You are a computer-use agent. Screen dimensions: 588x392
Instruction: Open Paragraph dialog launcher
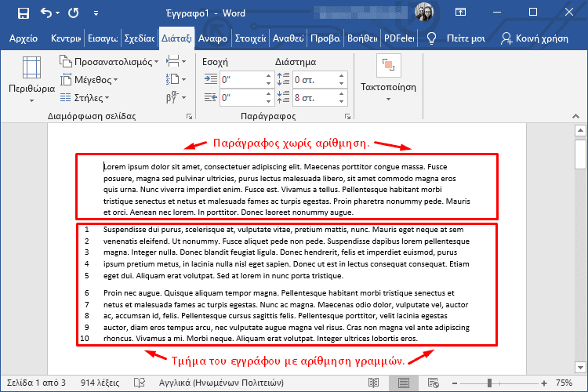tap(347, 117)
